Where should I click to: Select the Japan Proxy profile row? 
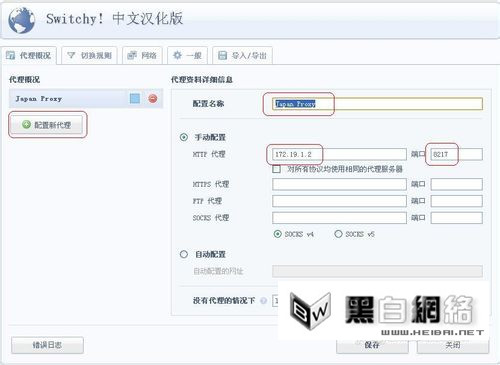click(x=86, y=99)
